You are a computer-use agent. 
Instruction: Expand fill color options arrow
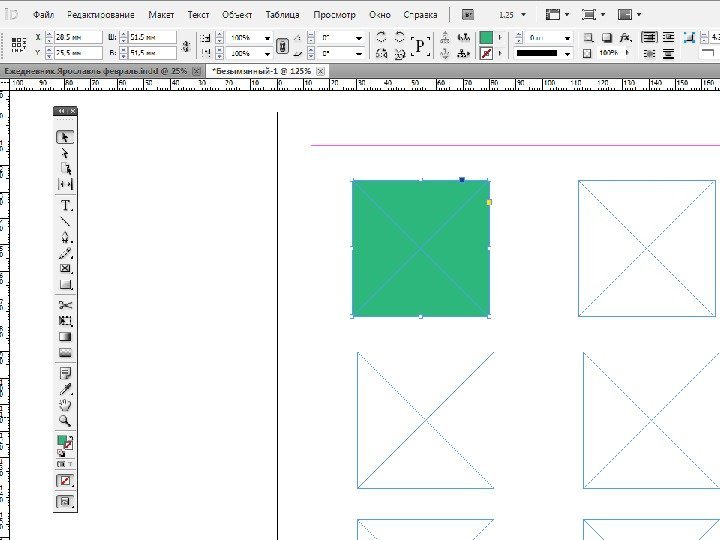pyautogui.click(x=500, y=37)
